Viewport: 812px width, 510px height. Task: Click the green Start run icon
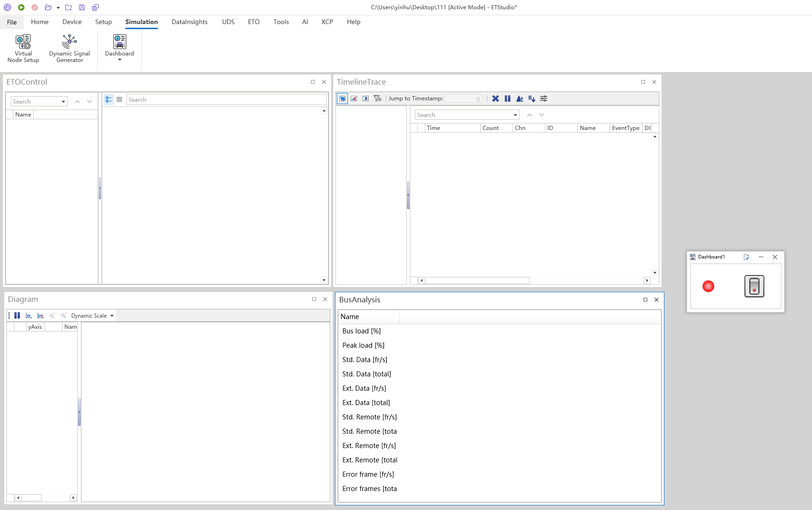[21, 7]
